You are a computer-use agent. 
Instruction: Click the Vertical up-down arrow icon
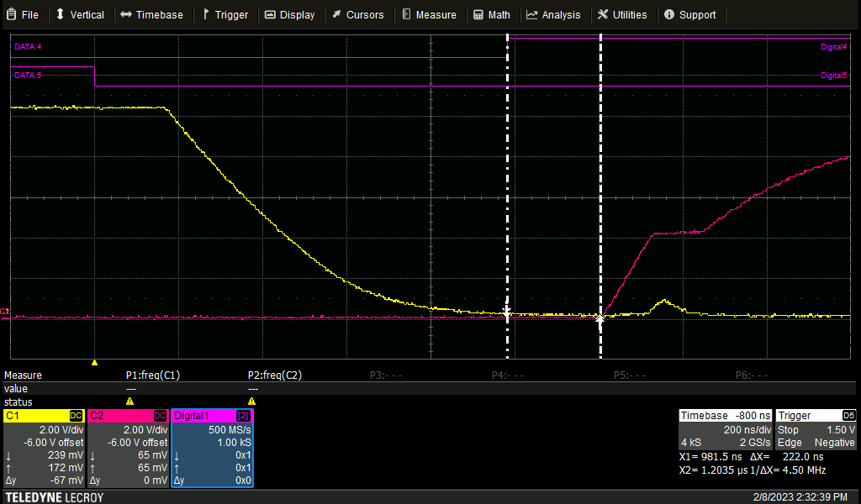point(61,14)
